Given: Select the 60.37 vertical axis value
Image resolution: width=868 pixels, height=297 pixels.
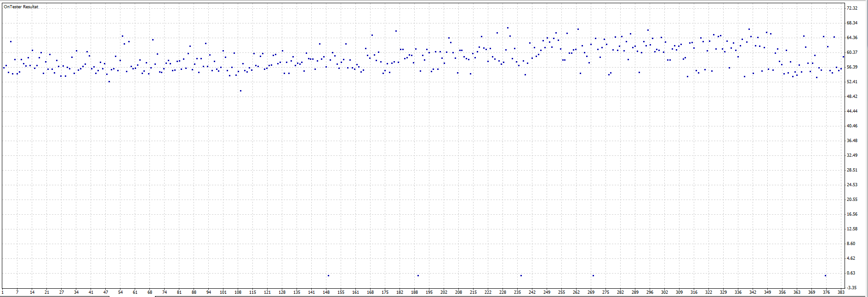Looking at the screenshot, I should [852, 52].
